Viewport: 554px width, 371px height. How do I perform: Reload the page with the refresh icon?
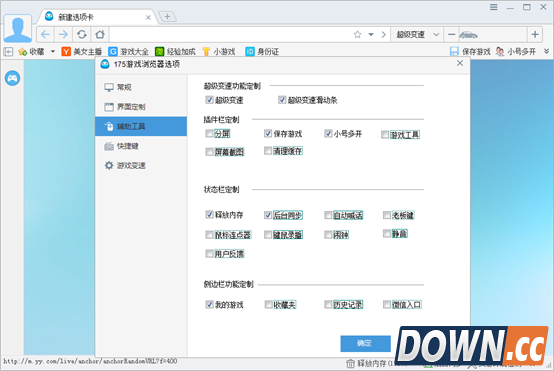(82, 35)
